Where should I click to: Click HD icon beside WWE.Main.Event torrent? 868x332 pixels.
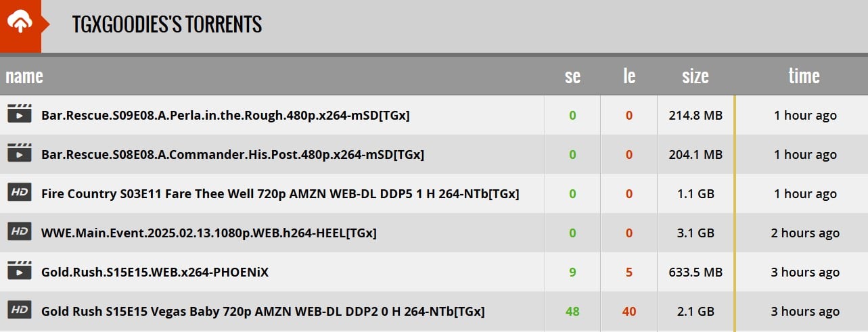pyautogui.click(x=20, y=232)
